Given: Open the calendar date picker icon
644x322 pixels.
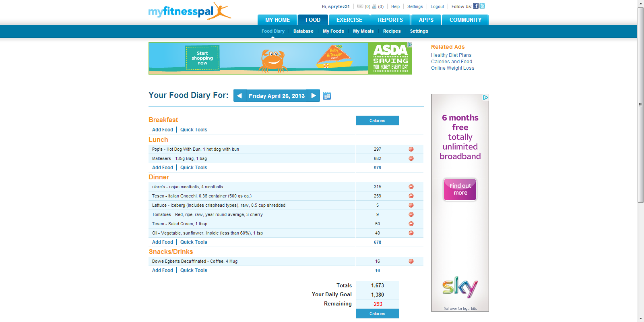Looking at the screenshot, I should (x=327, y=96).
